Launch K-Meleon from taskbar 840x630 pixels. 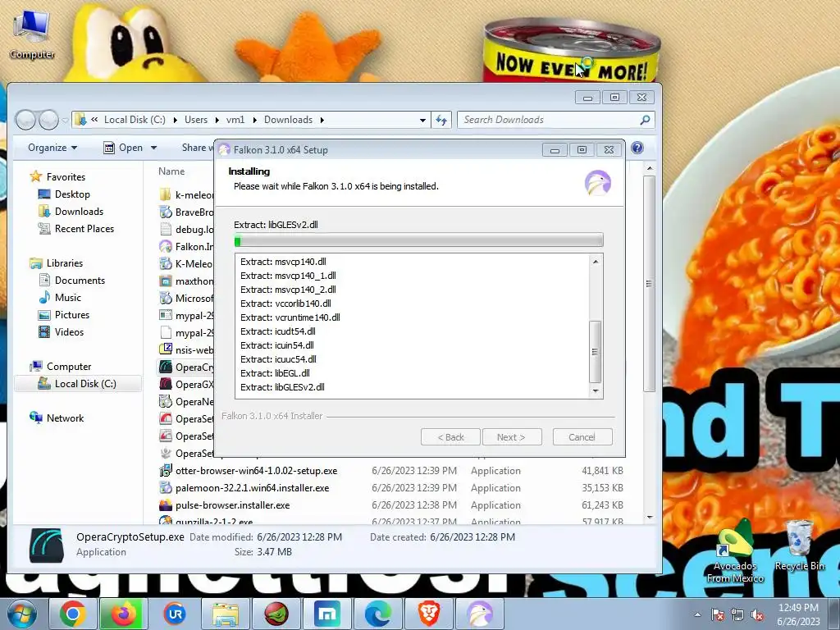[x=276, y=614]
